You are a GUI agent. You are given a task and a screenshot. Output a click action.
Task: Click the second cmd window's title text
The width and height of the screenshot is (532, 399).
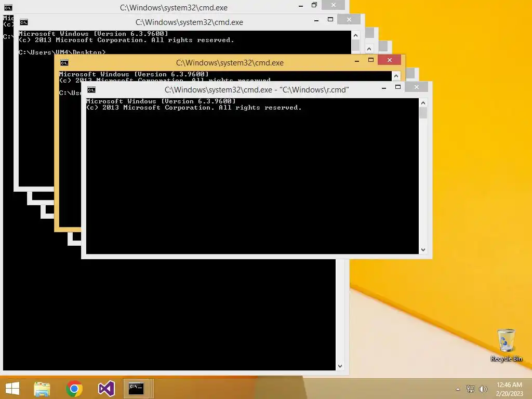coord(189,22)
